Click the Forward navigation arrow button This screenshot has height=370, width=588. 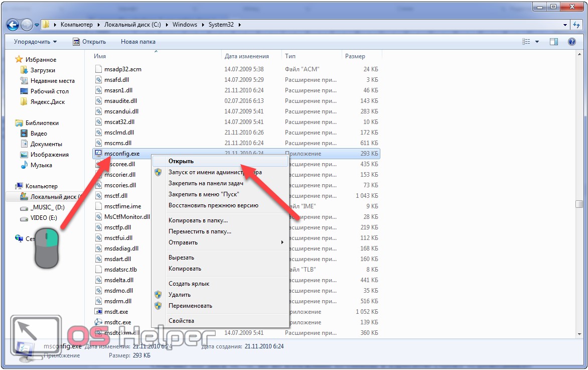click(x=27, y=25)
